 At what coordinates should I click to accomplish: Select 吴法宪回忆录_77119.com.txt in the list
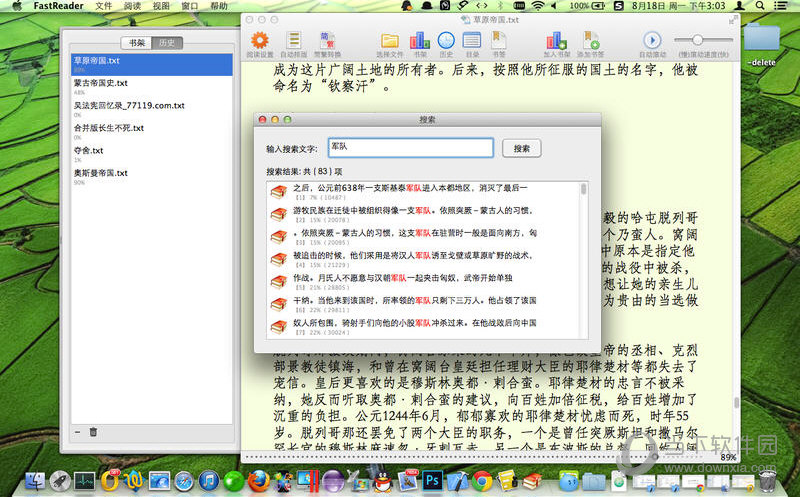point(152,109)
